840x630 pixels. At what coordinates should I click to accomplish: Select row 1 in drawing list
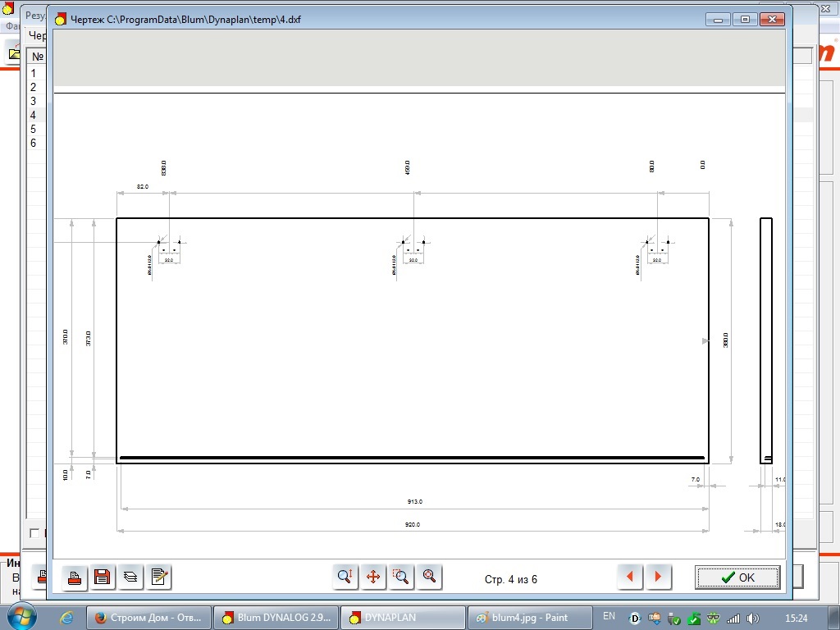click(36, 73)
